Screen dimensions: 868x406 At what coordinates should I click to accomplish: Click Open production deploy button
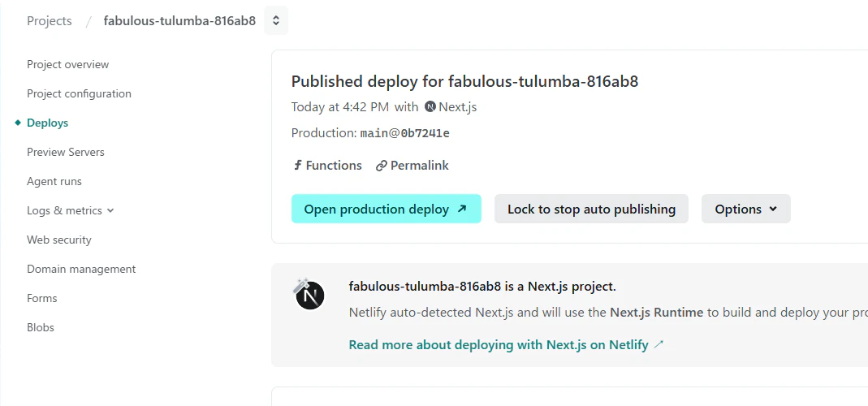pyautogui.click(x=386, y=209)
